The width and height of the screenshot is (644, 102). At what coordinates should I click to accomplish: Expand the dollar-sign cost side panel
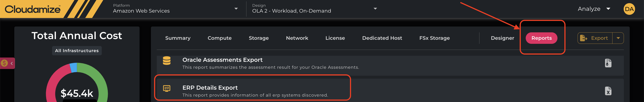point(8,63)
